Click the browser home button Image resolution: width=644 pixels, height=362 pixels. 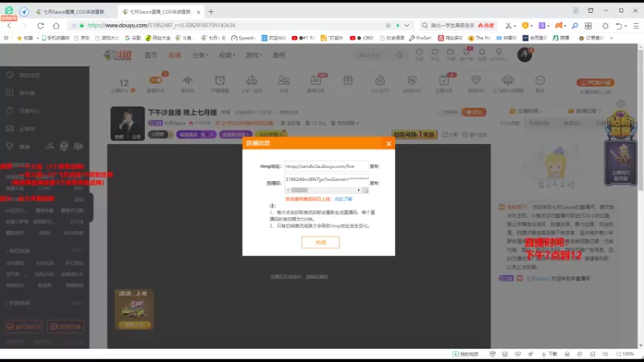(56, 26)
